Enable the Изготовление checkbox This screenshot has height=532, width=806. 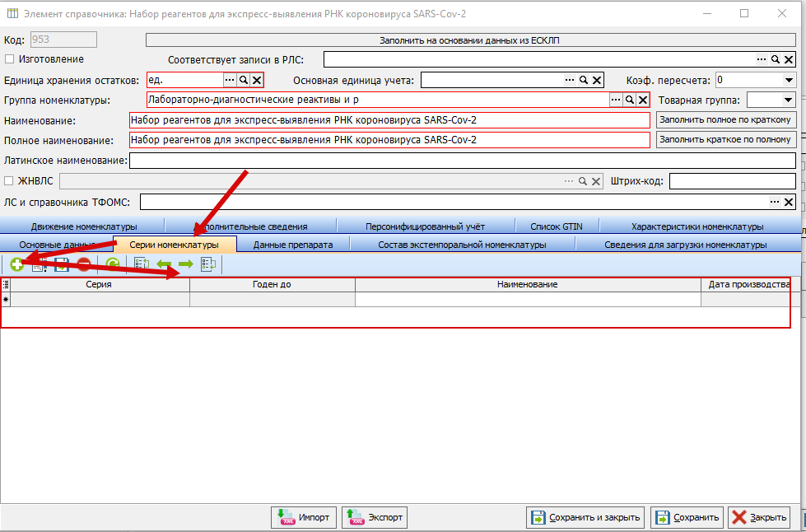(10, 59)
